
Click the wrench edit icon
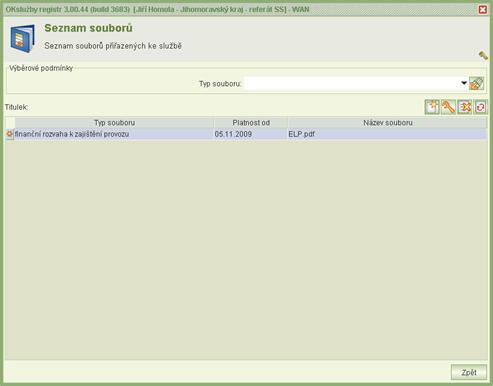pyautogui.click(x=448, y=107)
